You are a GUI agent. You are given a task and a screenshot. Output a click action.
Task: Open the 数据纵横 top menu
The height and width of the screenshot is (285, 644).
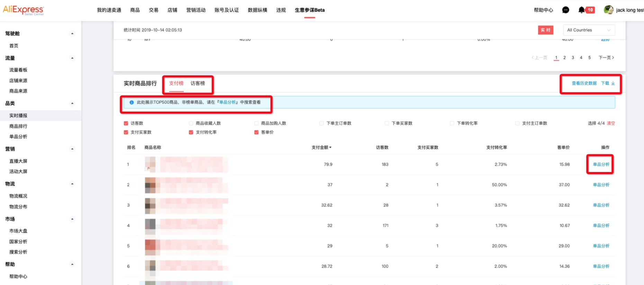click(257, 10)
